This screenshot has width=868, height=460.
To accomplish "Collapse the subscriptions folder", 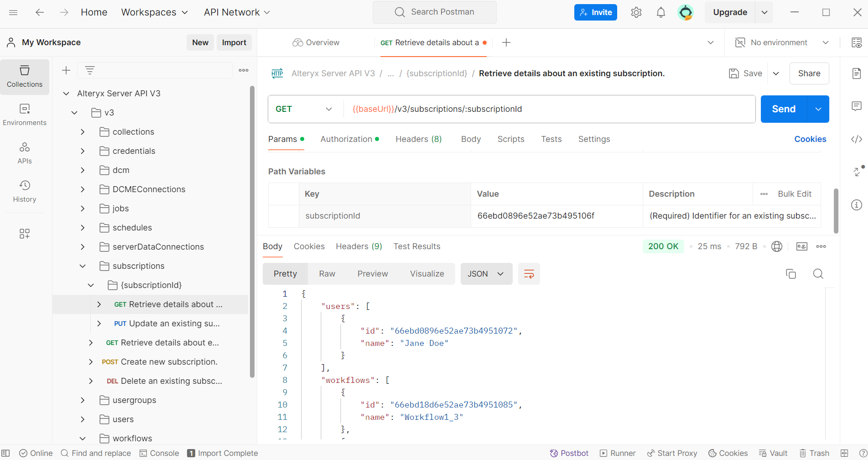I will coord(83,266).
